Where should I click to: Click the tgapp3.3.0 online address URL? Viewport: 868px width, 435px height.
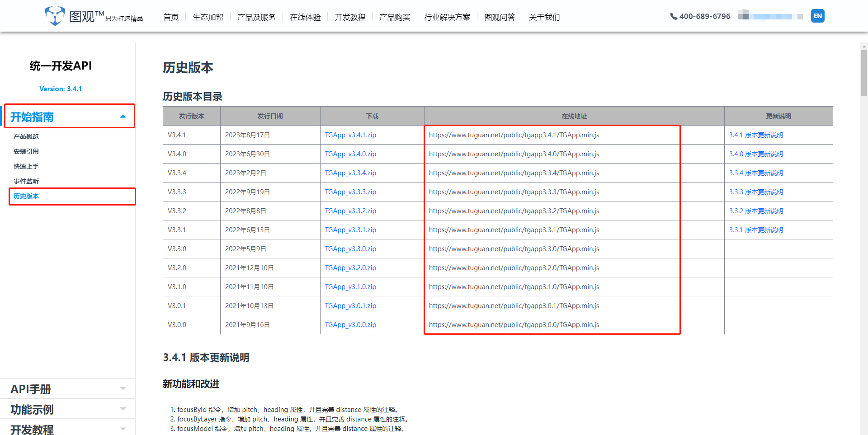click(514, 249)
